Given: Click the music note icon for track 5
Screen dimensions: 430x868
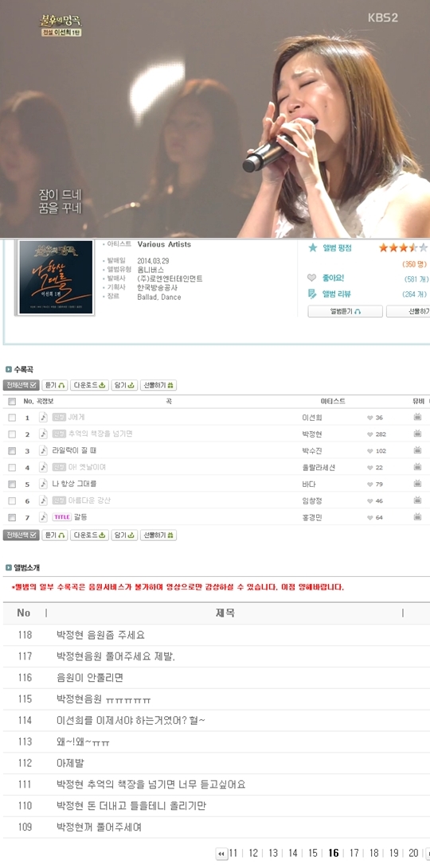Looking at the screenshot, I should point(43,484).
